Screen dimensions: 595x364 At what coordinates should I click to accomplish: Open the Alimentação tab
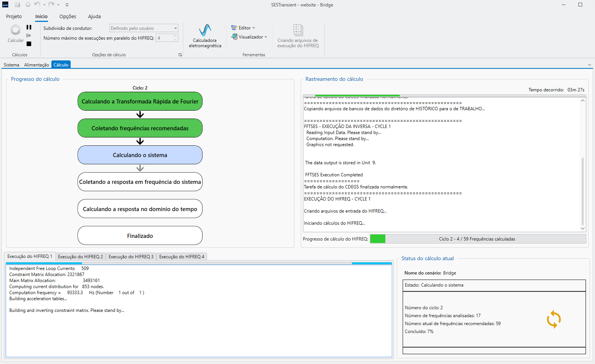pyautogui.click(x=36, y=65)
